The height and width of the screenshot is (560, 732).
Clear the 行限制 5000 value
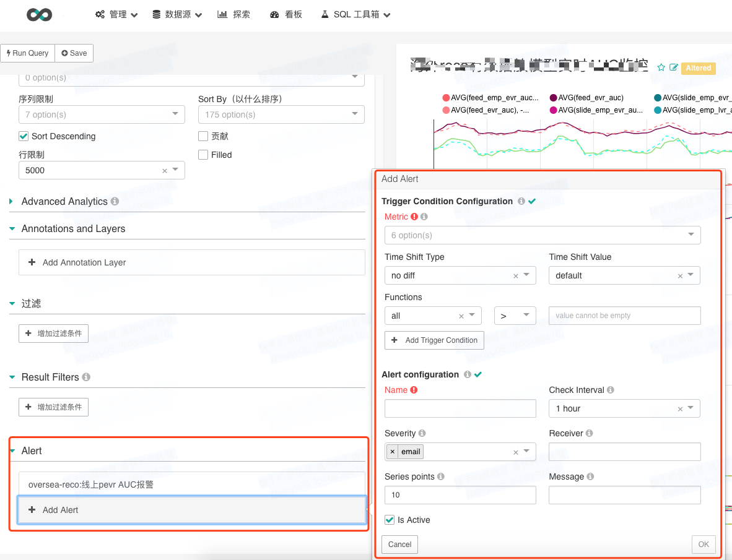[x=165, y=171]
